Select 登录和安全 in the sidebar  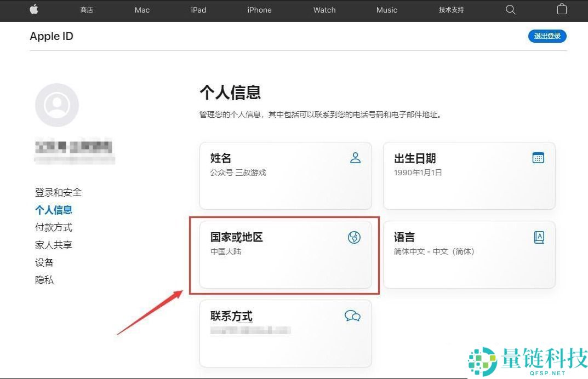58,192
